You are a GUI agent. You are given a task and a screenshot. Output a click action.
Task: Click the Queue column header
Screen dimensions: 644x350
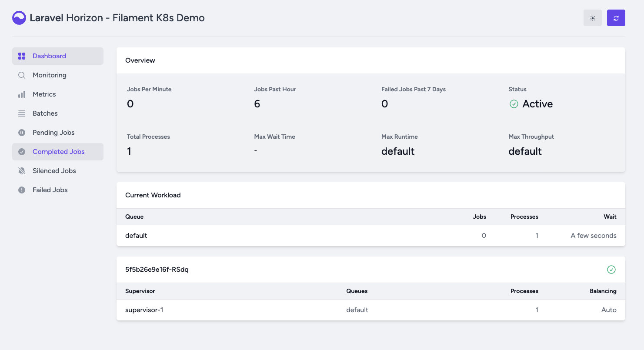(134, 217)
